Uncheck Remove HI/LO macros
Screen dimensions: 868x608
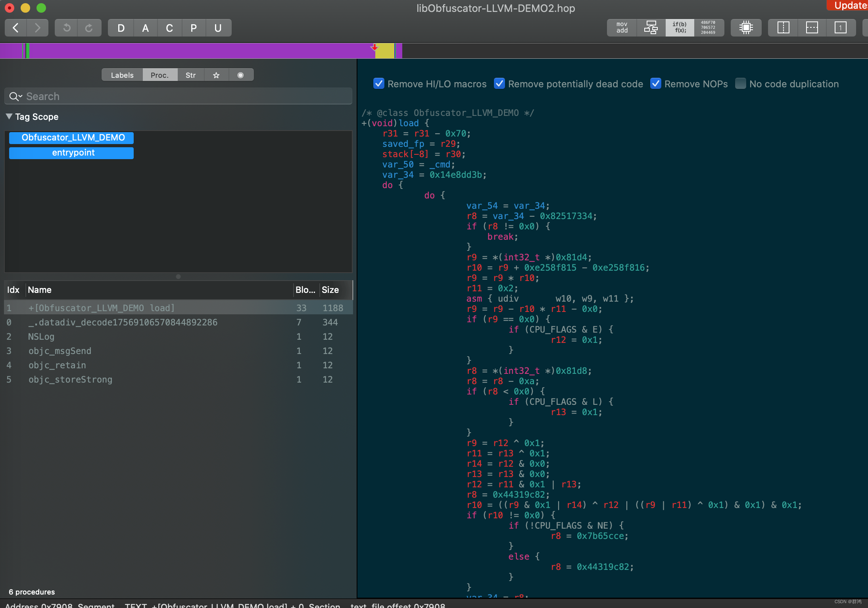coord(379,84)
